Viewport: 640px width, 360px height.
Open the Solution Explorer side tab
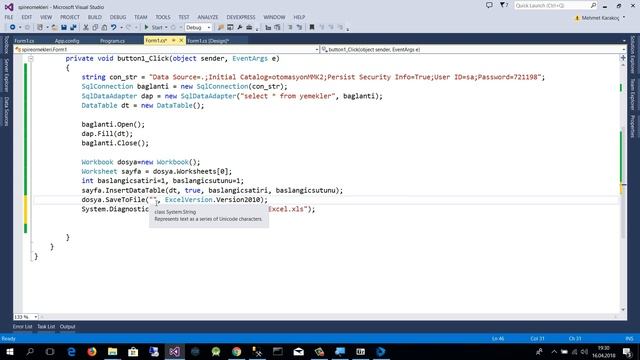[x=633, y=54]
